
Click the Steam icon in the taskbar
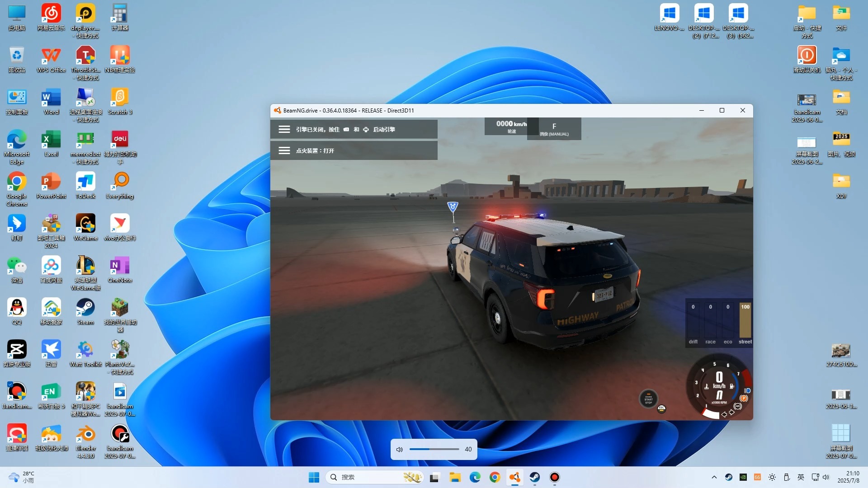pos(534,477)
